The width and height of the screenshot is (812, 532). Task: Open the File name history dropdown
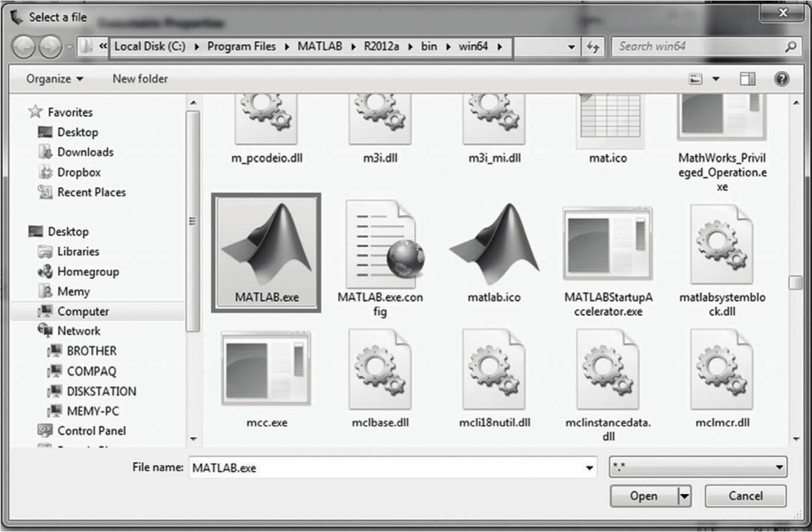coord(589,468)
